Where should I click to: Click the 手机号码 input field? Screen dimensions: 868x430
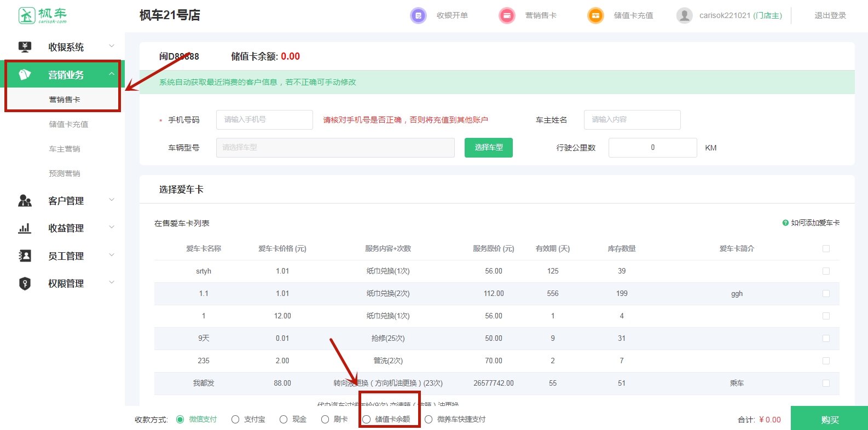(264, 120)
